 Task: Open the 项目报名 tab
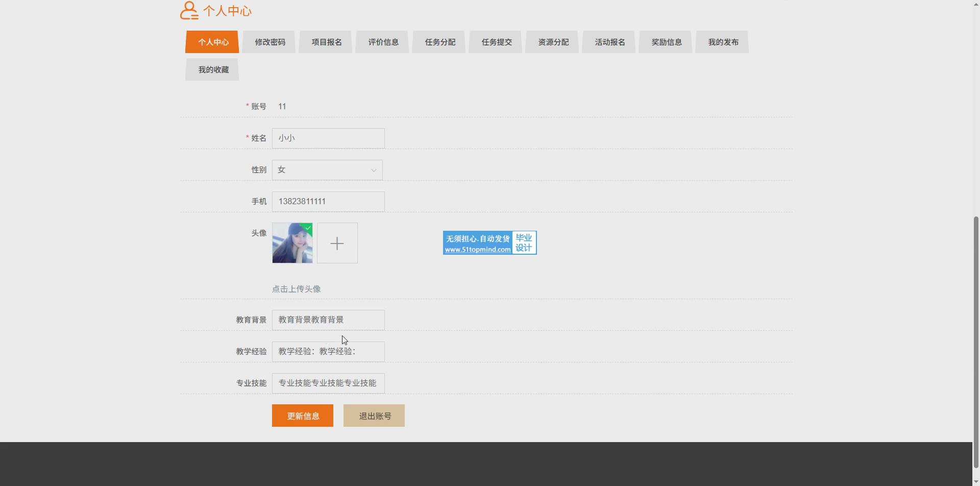pos(326,42)
